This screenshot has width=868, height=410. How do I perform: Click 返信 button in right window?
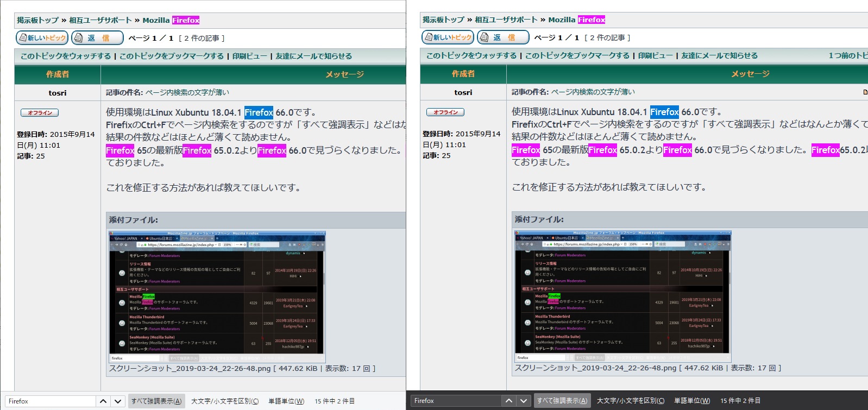(x=503, y=37)
